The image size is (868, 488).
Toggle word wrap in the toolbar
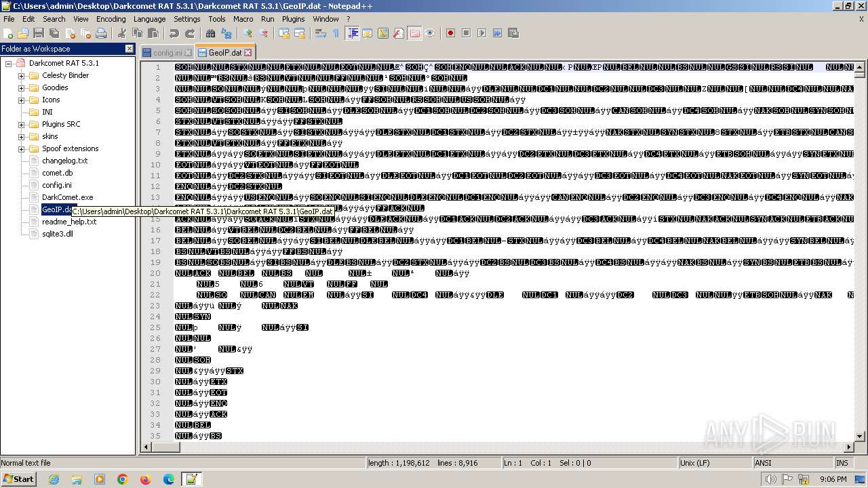(321, 33)
